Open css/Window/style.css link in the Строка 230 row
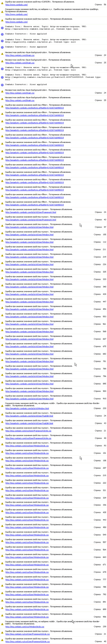The height and width of the screenshot is (644, 107). point(25,627)
